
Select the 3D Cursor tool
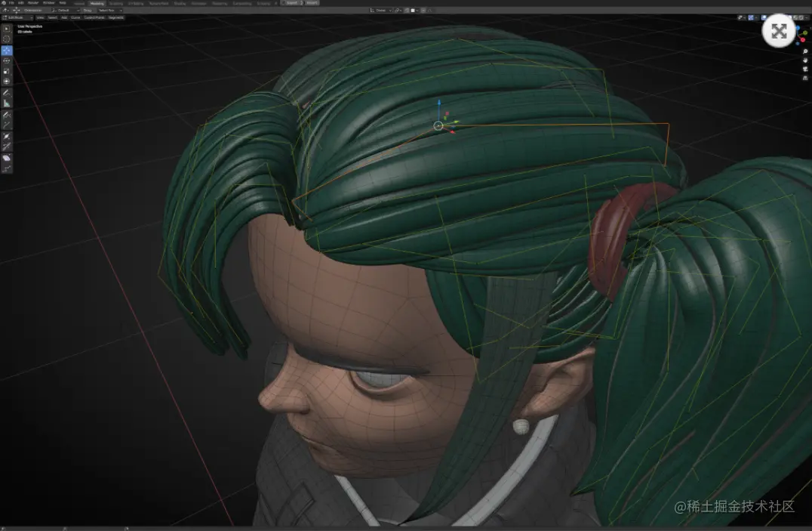(7, 39)
